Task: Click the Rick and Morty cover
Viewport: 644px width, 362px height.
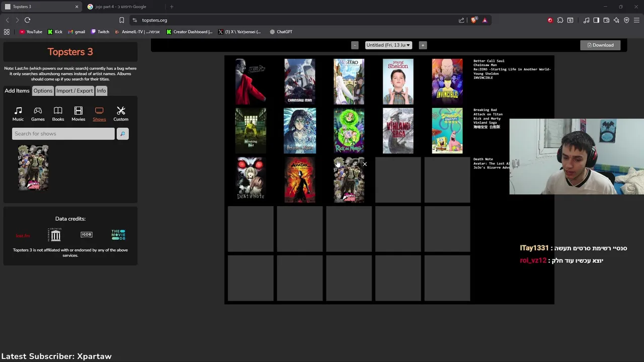Action: 349,131
